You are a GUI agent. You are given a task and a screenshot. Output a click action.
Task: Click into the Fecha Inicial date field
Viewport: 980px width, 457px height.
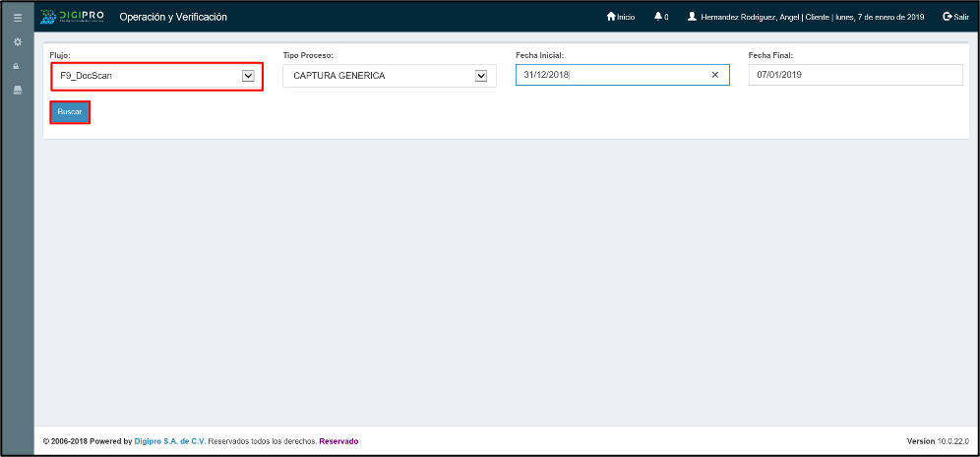point(610,75)
